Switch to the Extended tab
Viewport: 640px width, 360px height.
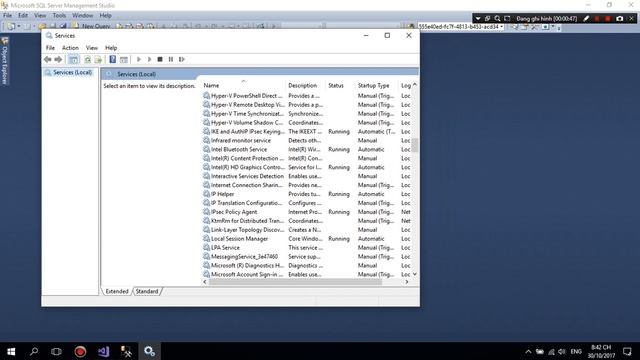[117, 291]
